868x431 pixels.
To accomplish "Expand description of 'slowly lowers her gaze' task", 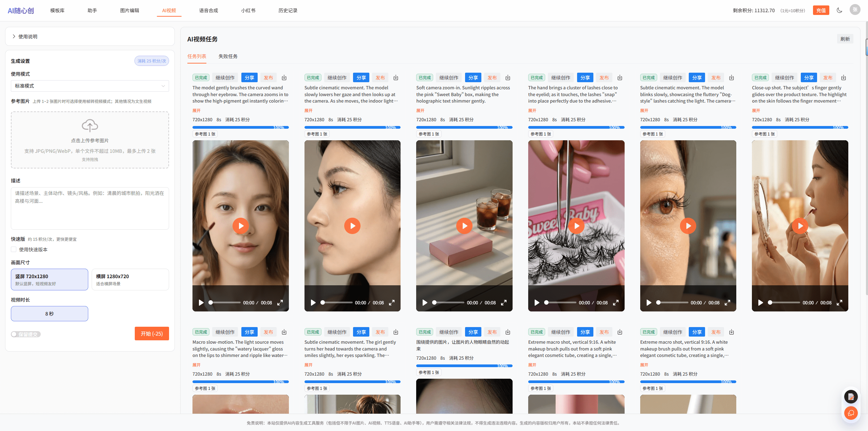I will 308,110.
